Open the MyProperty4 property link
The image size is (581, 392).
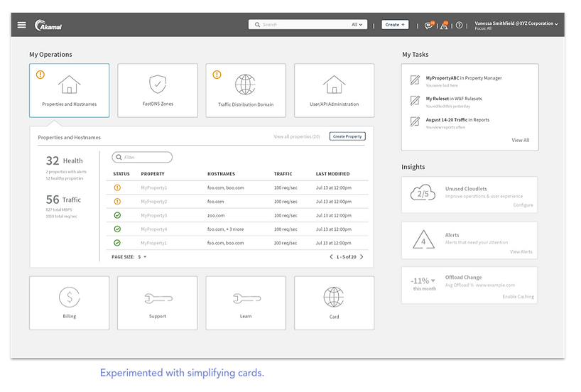click(153, 229)
